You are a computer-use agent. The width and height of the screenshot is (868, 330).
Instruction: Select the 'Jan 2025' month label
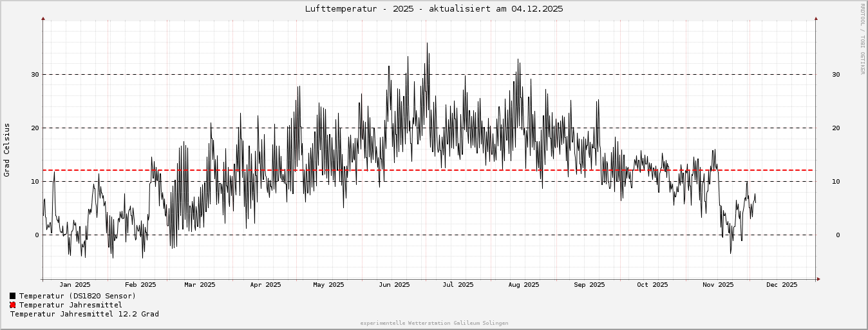pos(75,284)
